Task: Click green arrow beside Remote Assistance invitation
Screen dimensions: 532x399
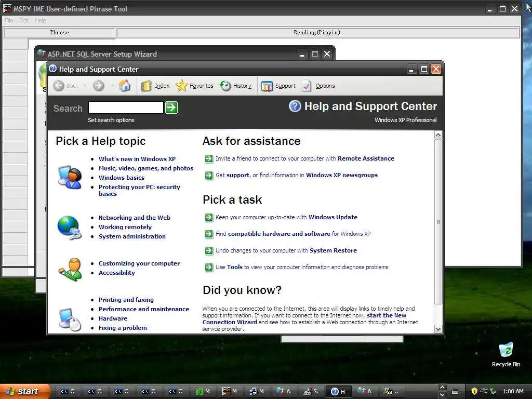Action: (209, 158)
